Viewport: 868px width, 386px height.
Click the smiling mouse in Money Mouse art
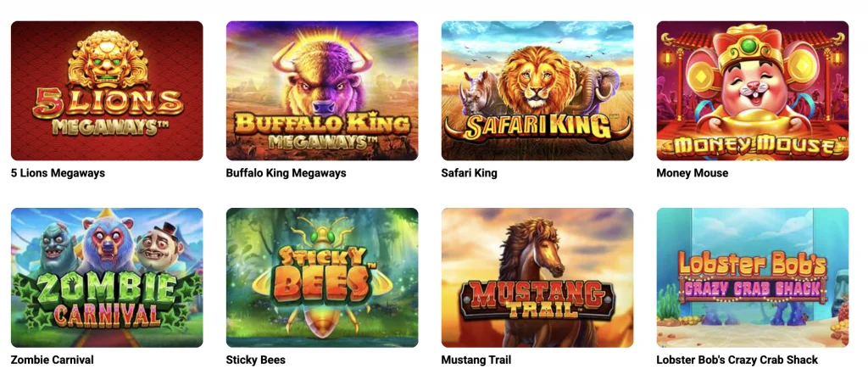[751, 83]
